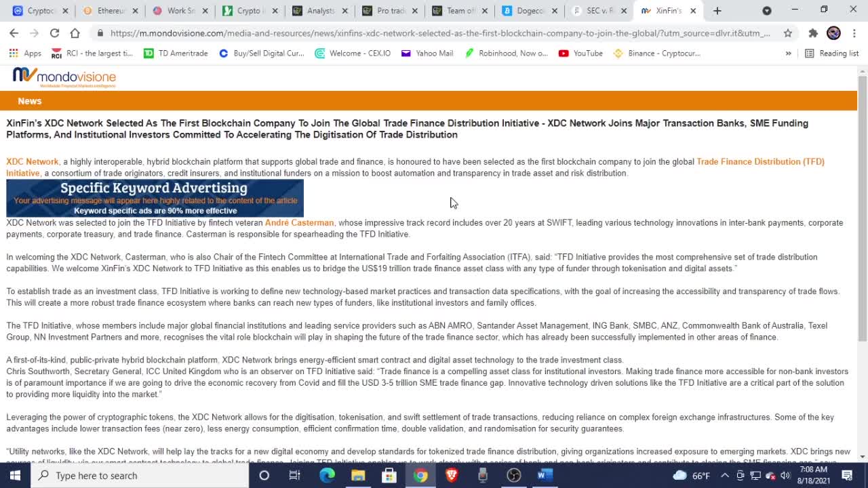The height and width of the screenshot is (488, 868).
Task: Open weather 66°F widget
Action: point(692,475)
